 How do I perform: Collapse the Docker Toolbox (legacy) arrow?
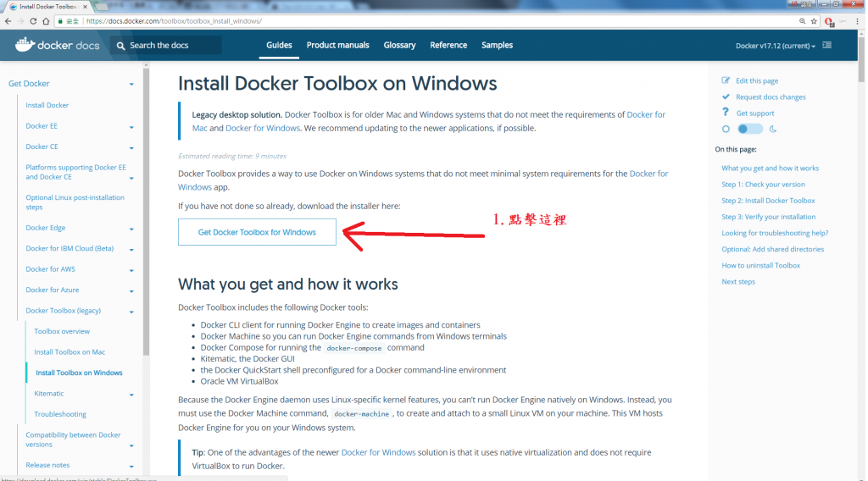[131, 312]
